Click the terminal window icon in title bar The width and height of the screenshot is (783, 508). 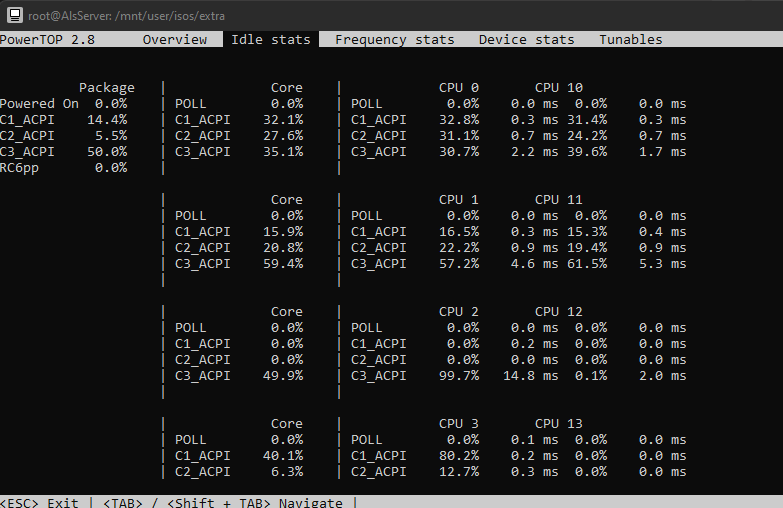15,15
